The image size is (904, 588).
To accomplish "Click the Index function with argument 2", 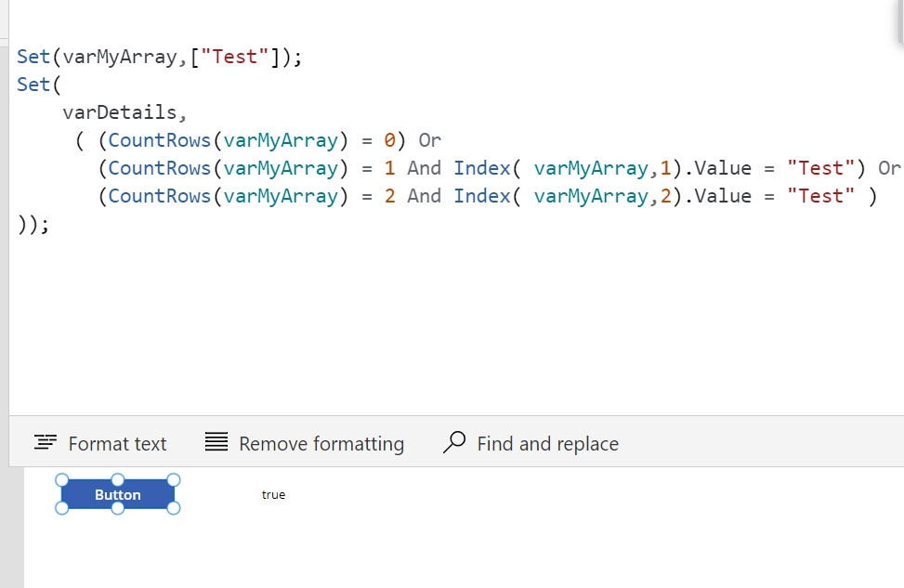I will coord(481,196).
